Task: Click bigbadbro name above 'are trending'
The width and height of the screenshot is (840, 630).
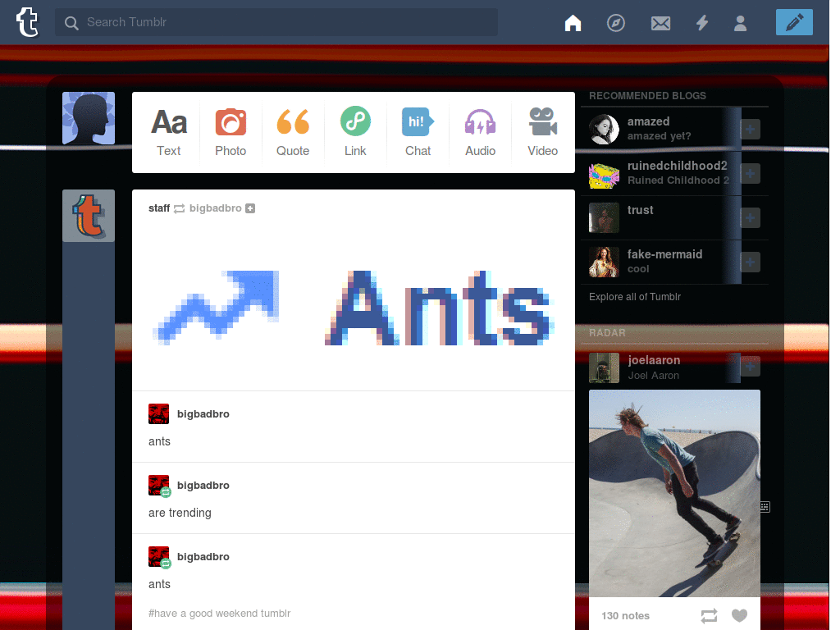Action: (203, 486)
